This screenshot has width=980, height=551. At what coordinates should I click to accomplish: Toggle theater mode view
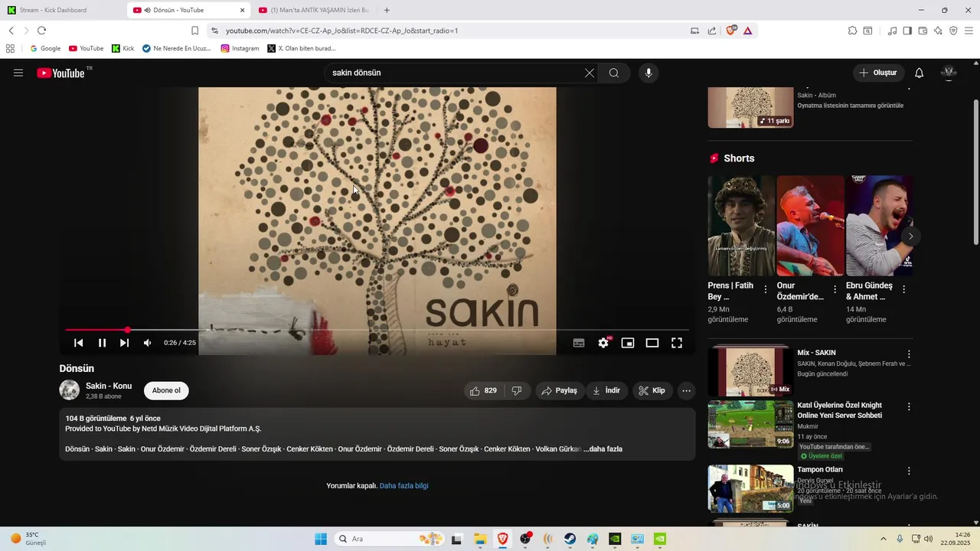pos(652,343)
